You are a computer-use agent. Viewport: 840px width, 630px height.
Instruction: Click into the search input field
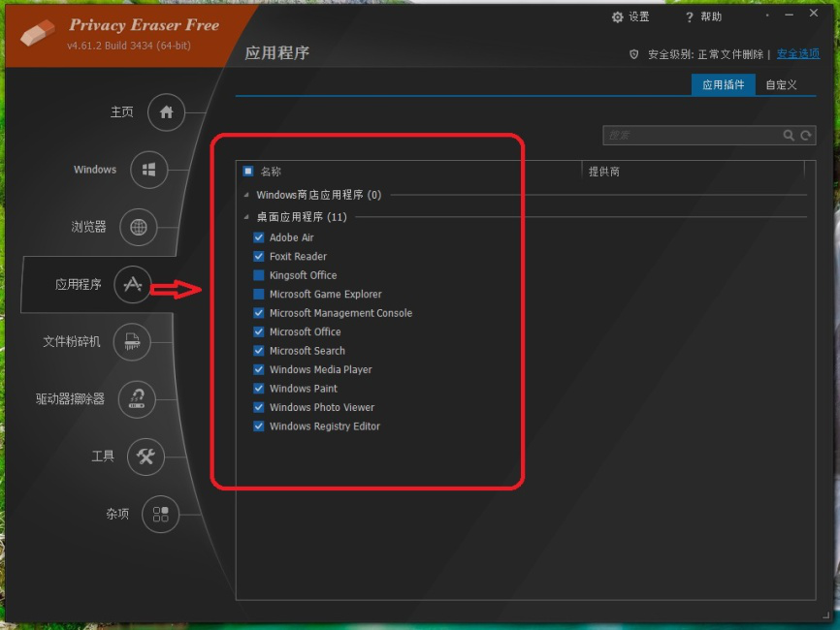pyautogui.click(x=693, y=136)
